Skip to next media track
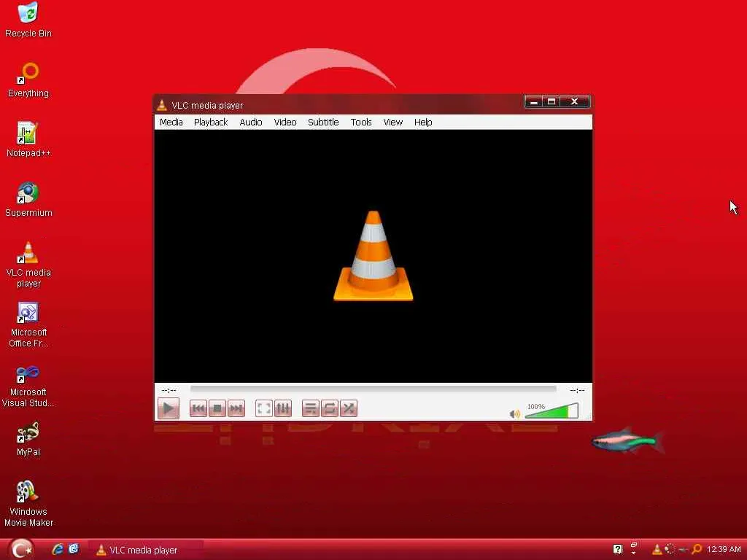 tap(236, 408)
